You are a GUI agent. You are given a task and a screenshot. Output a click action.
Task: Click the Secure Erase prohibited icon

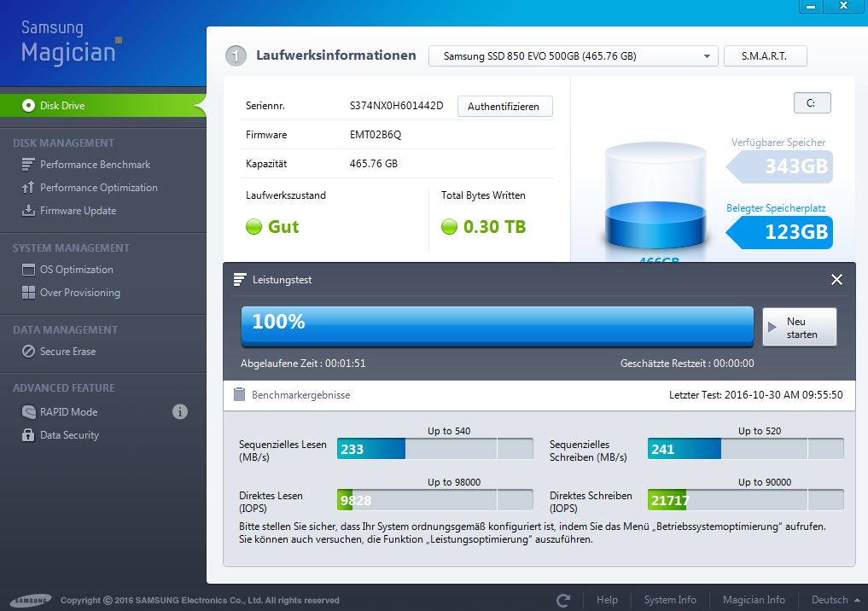pos(28,352)
